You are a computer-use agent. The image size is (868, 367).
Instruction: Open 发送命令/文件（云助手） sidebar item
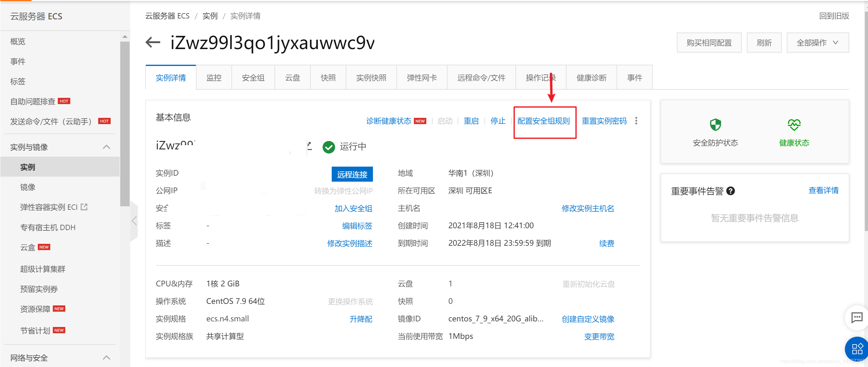(x=51, y=121)
